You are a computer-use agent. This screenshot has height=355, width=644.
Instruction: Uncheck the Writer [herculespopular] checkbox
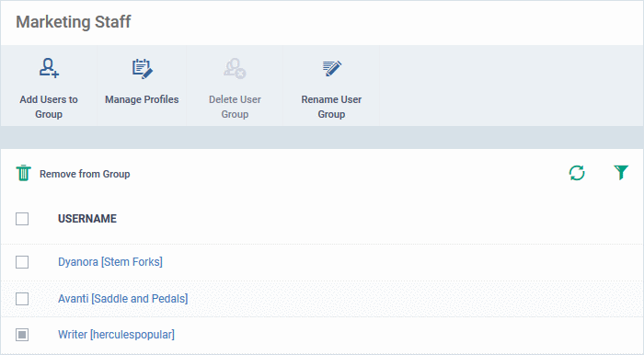(x=22, y=335)
